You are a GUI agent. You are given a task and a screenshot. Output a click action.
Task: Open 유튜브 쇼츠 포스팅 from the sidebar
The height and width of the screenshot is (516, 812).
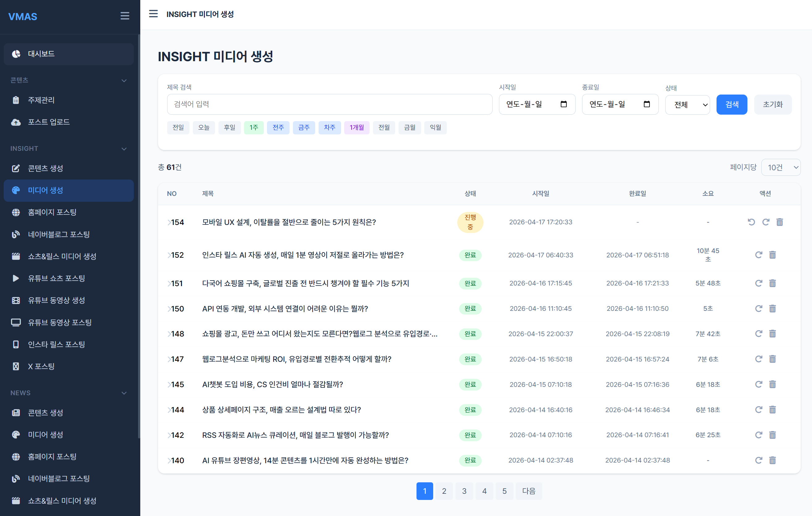56,278
